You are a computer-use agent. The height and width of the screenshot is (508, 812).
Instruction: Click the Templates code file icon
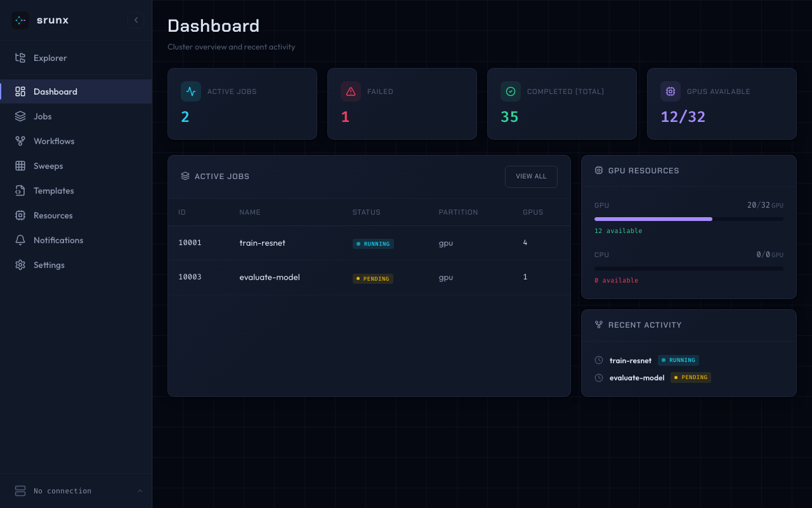point(20,190)
